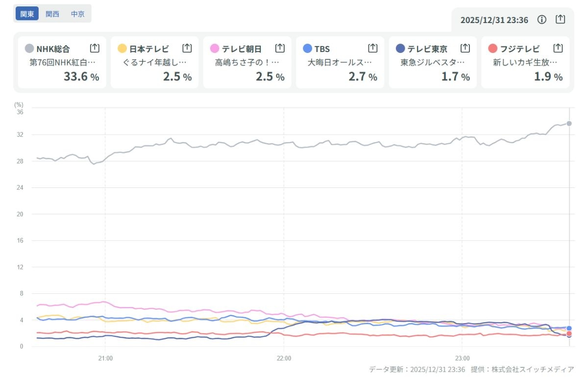Click the 2025/12/31 23:36 timestamp

[x=494, y=20]
